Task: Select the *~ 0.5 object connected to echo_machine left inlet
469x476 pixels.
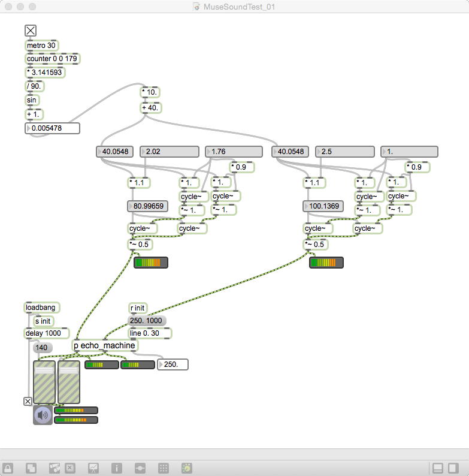Action: click(x=140, y=245)
